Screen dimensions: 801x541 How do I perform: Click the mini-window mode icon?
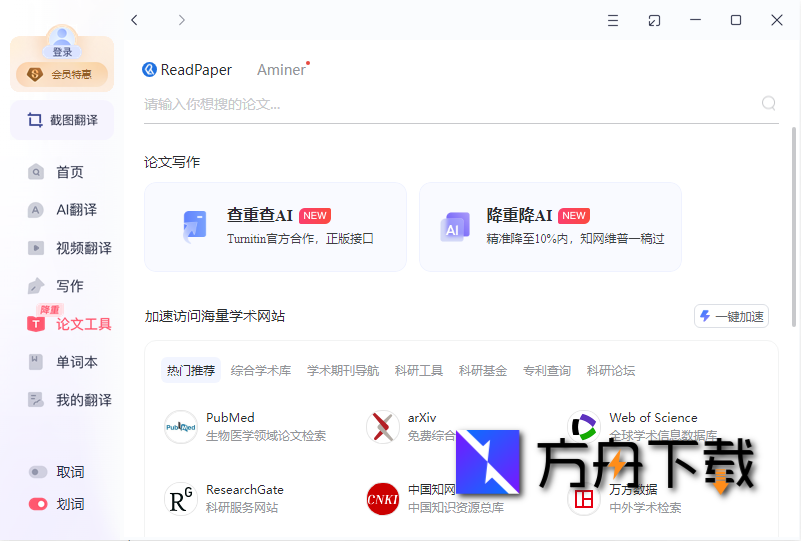pos(654,20)
